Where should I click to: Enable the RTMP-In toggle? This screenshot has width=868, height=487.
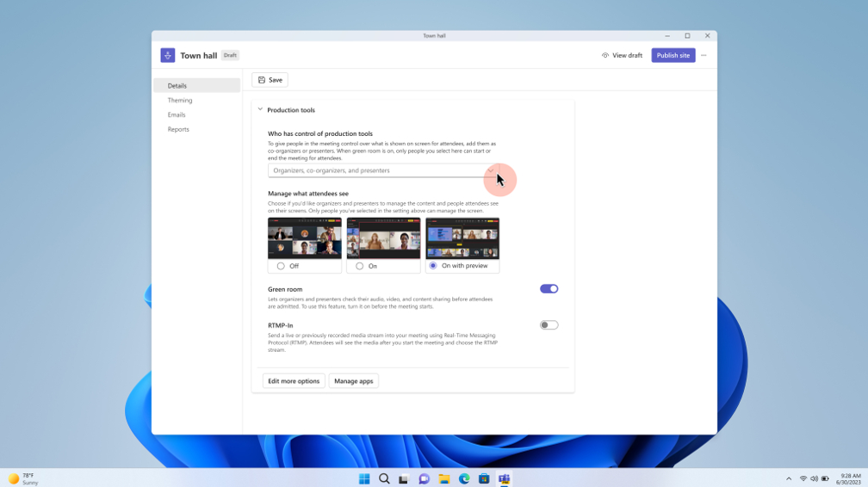tap(549, 325)
